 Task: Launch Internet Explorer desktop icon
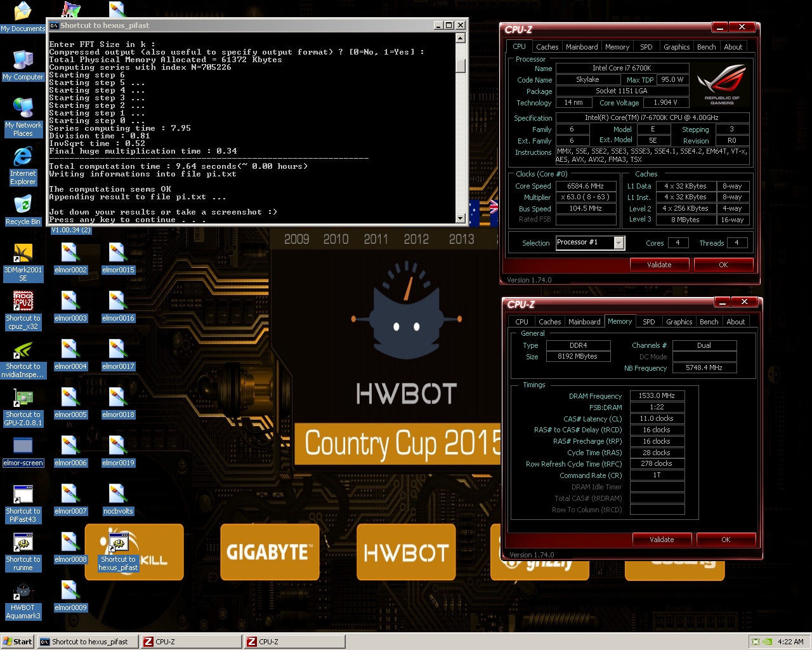(x=23, y=166)
